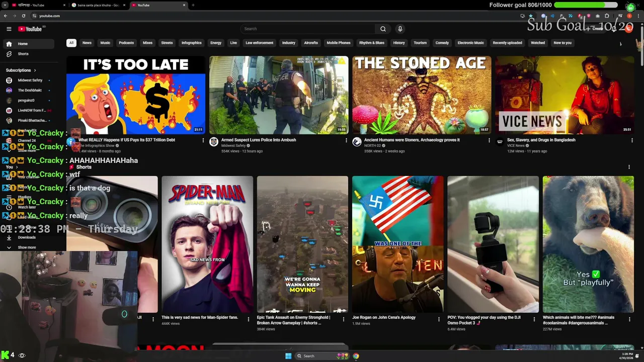
Task: Select the Law enforcement filter chip
Action: [x=260, y=43]
